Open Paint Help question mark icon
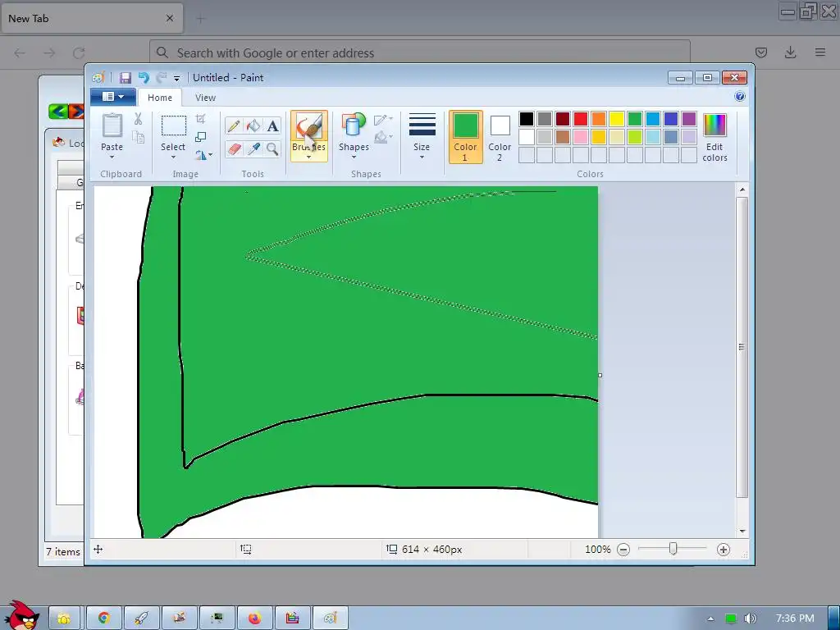840x630 pixels. pyautogui.click(x=740, y=97)
